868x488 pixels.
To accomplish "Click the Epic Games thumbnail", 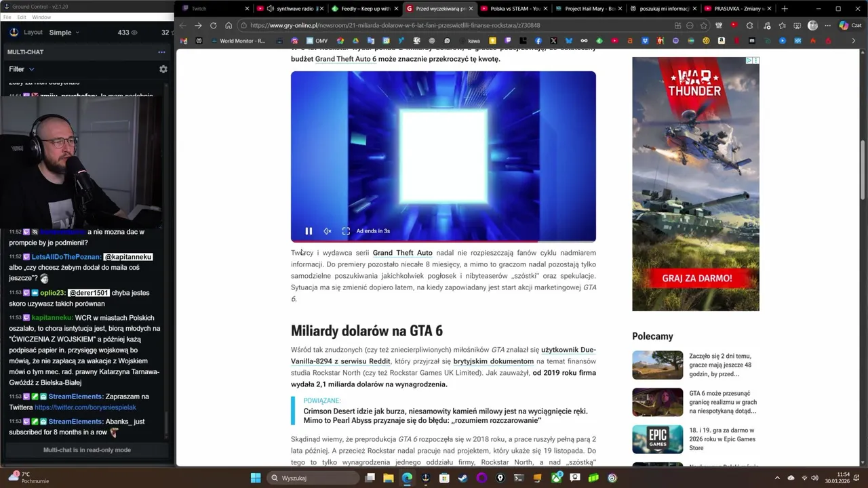I will pos(657,439).
